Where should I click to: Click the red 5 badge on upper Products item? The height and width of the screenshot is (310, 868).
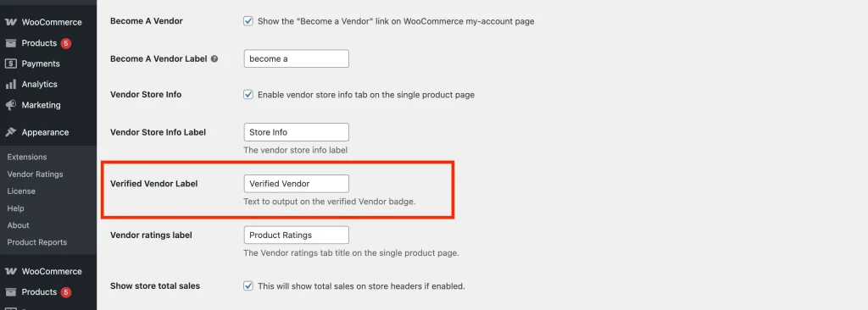(x=66, y=43)
